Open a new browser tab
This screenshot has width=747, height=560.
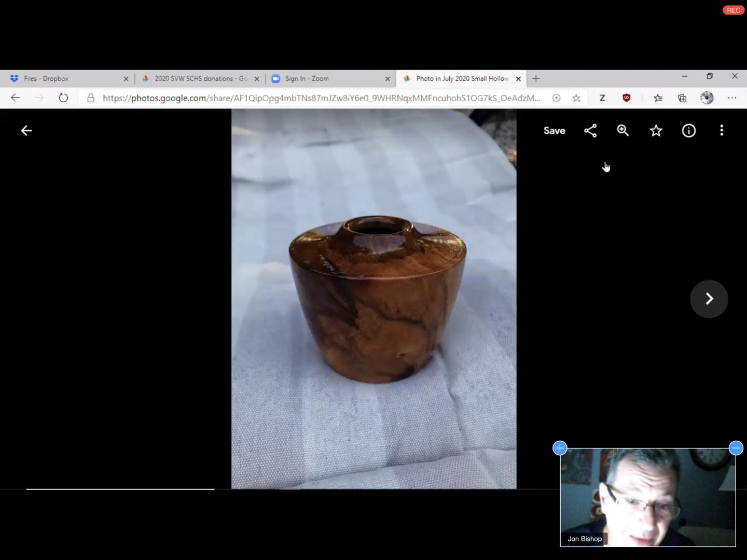click(x=536, y=79)
